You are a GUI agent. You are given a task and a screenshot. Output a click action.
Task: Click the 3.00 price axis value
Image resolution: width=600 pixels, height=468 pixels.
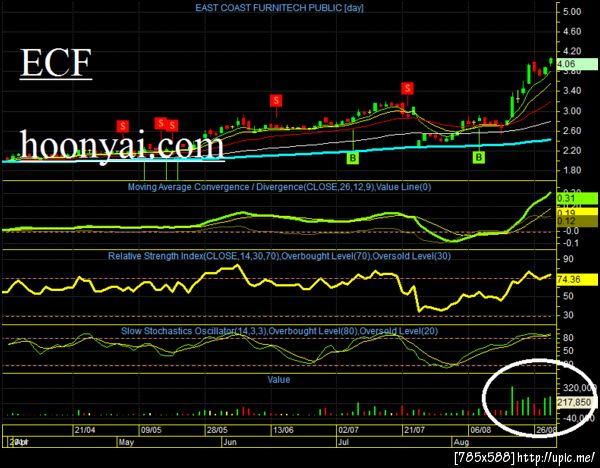(x=572, y=111)
